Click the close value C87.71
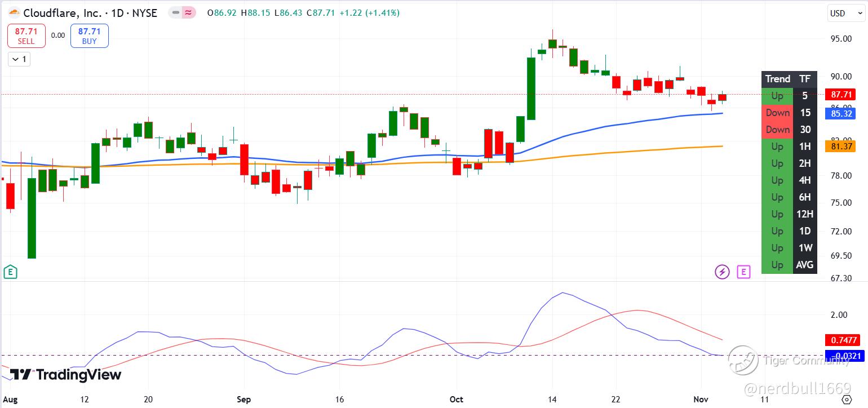This screenshot has height=408, width=868. point(321,12)
